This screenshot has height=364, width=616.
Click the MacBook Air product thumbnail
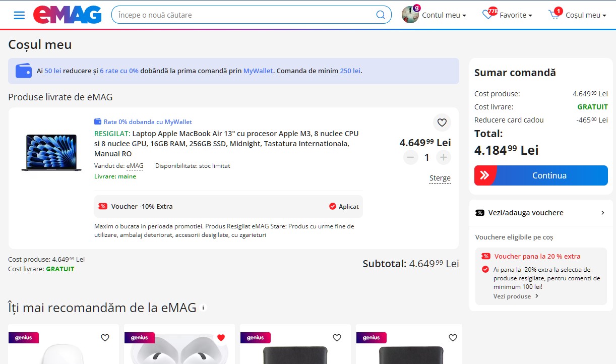pyautogui.click(x=51, y=153)
